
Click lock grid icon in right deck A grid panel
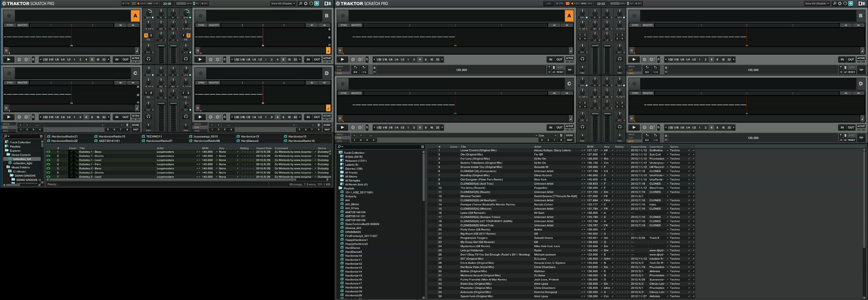point(374,68)
